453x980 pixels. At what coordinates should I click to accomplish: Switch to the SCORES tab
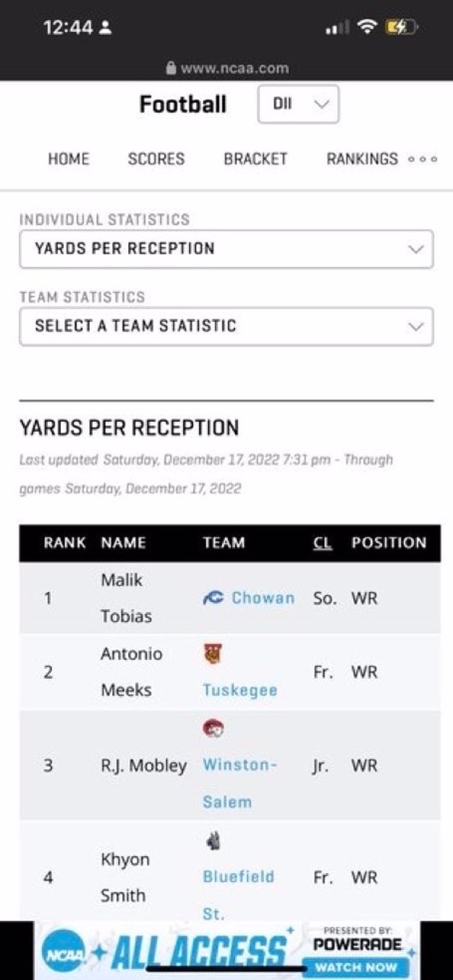156,159
